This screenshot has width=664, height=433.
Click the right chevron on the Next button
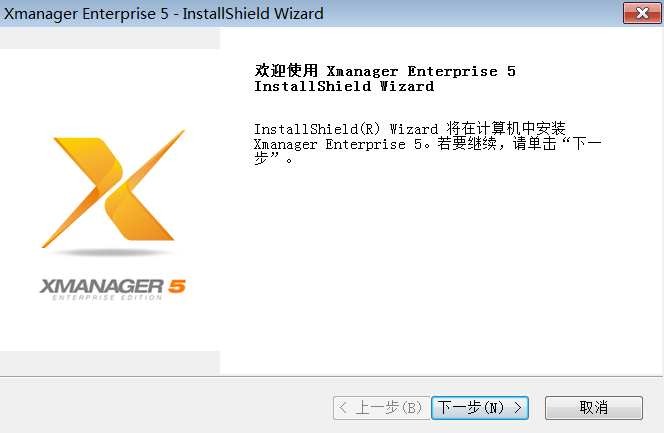tap(518, 408)
